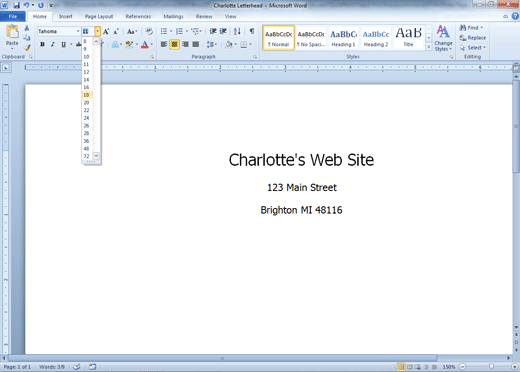Open the Find dropdown arrow
The image size is (520, 372).
pos(482,28)
